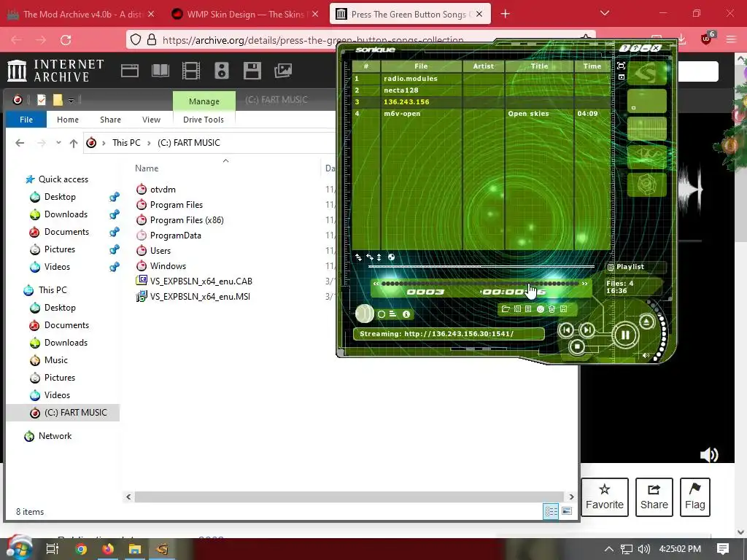Click the Time column header in Sonique
Screen dimensions: 747x560
(x=592, y=66)
